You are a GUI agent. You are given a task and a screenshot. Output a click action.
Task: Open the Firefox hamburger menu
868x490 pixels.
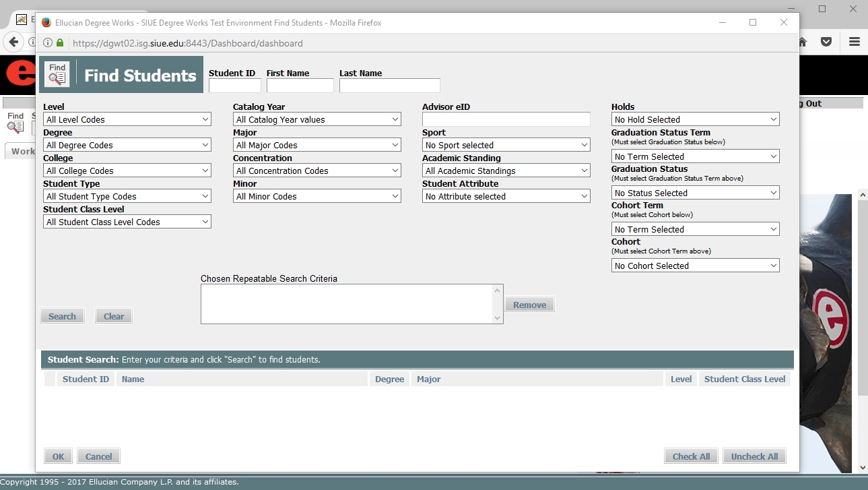(854, 42)
